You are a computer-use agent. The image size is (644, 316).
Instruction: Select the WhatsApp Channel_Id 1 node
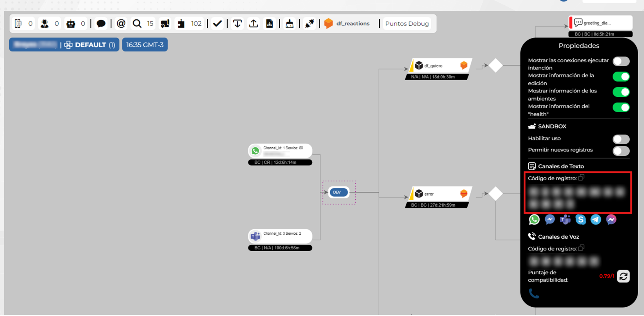(x=280, y=151)
